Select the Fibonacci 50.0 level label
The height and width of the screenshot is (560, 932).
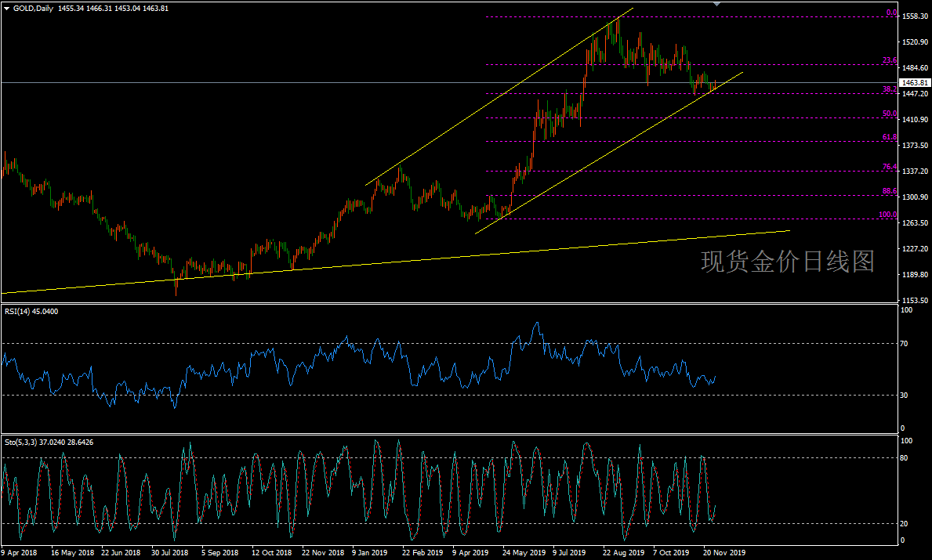click(890, 114)
